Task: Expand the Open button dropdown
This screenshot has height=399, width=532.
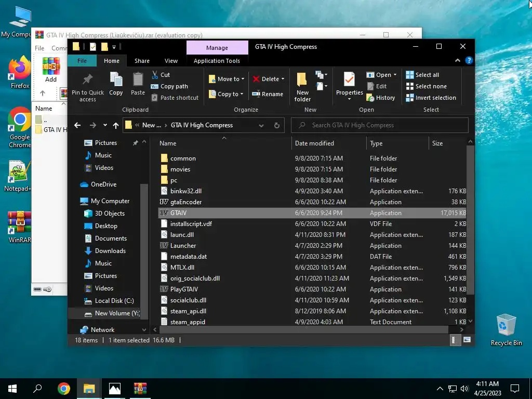Action: pos(395,75)
